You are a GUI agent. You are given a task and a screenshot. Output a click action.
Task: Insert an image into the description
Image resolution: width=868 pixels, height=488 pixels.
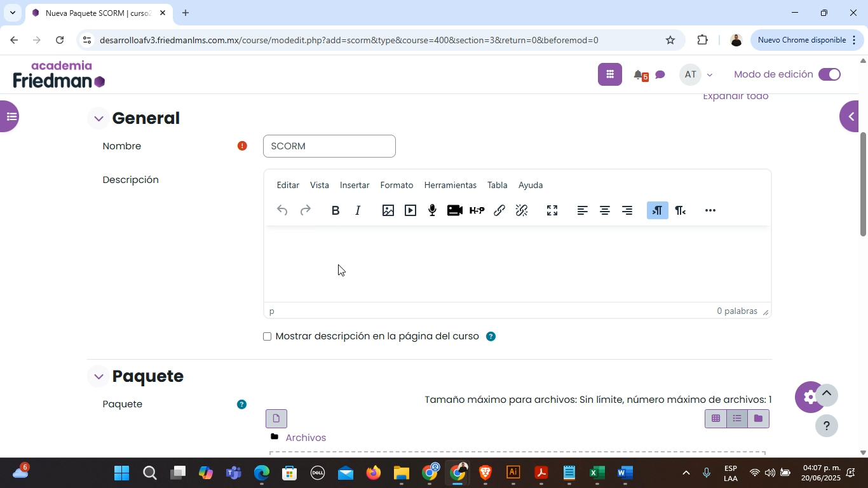(388, 210)
